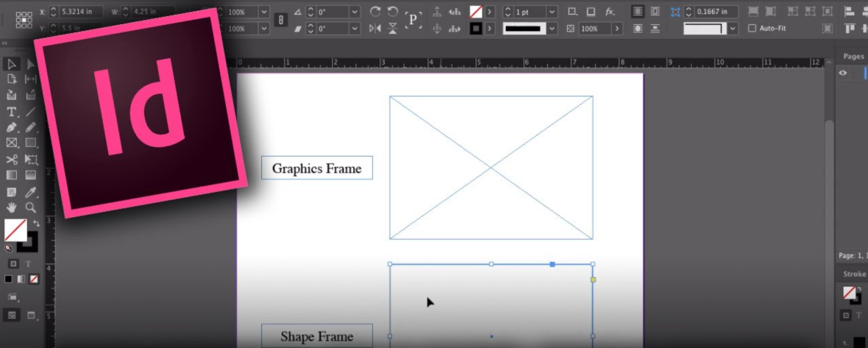Toggle the constrain proportions chain link
Screen dimensions: 868x348
(x=280, y=20)
